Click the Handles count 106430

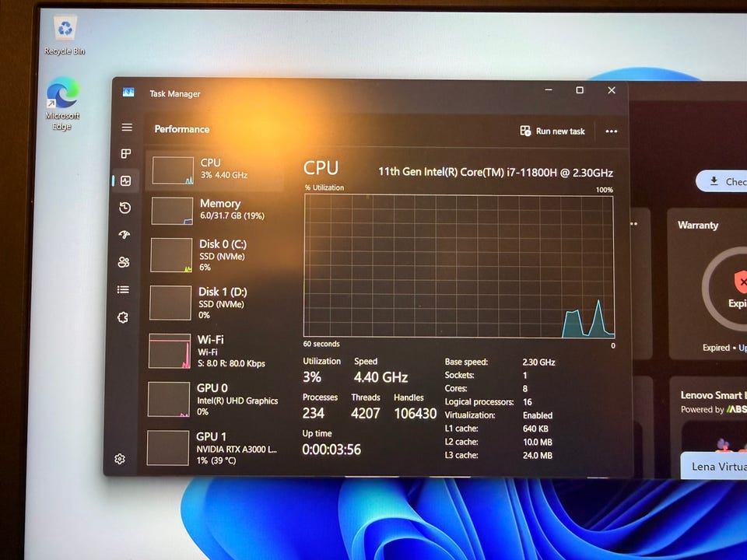coord(415,413)
